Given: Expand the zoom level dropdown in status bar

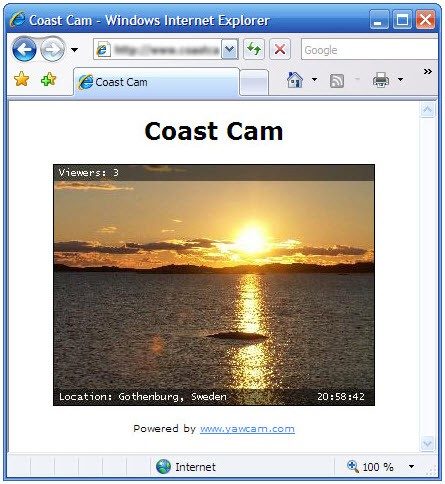Looking at the screenshot, I should click(411, 466).
